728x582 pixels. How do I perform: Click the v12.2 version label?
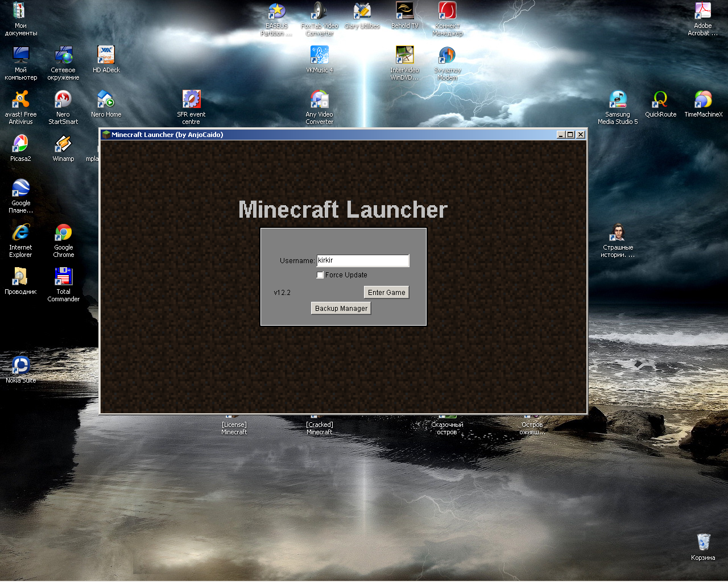(282, 293)
